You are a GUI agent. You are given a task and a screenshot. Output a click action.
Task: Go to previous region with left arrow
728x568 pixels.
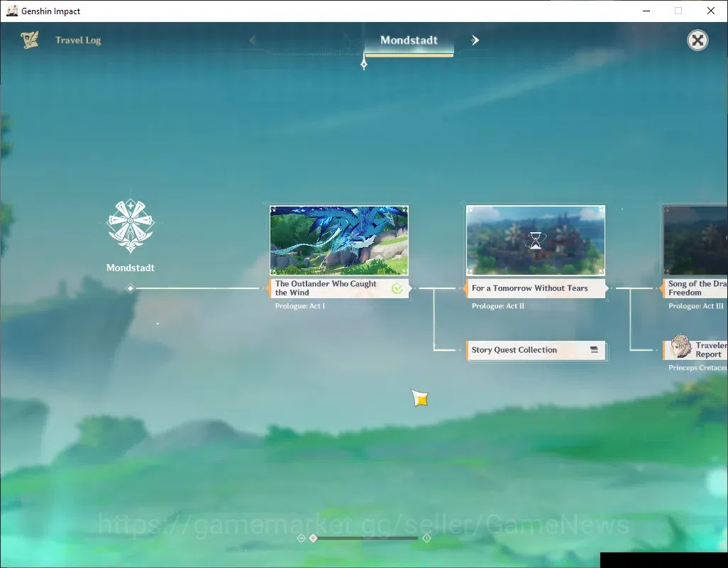(253, 40)
